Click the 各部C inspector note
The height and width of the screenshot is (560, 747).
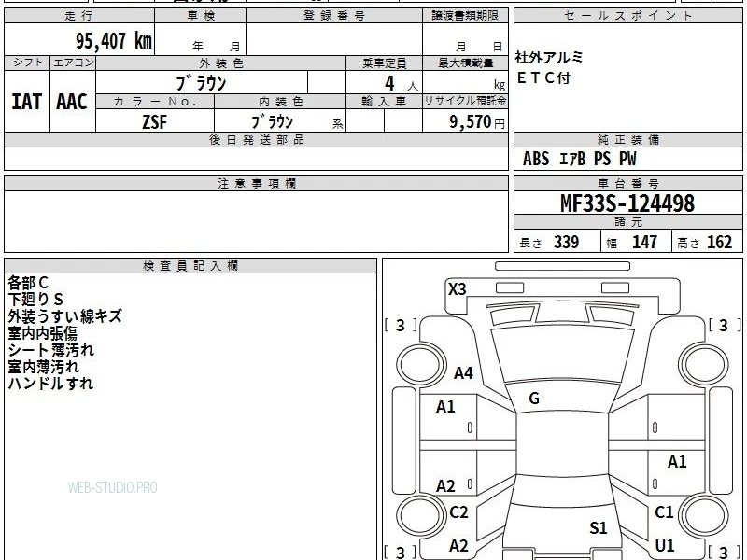tap(28, 283)
